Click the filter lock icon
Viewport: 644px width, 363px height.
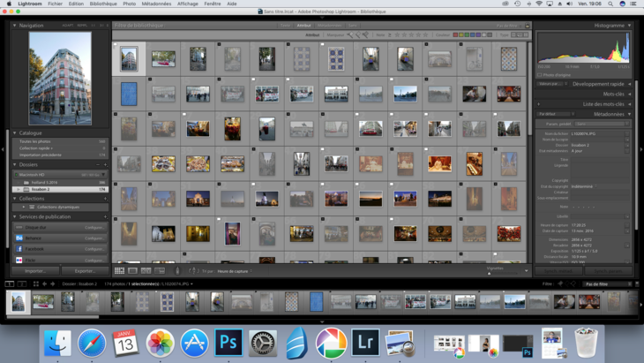528,26
